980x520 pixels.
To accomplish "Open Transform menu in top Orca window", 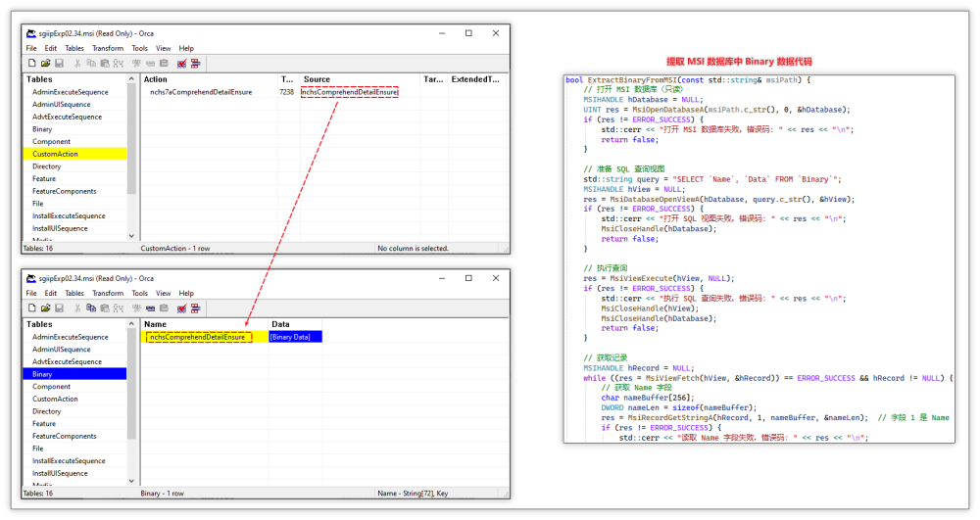I will 108,48.
